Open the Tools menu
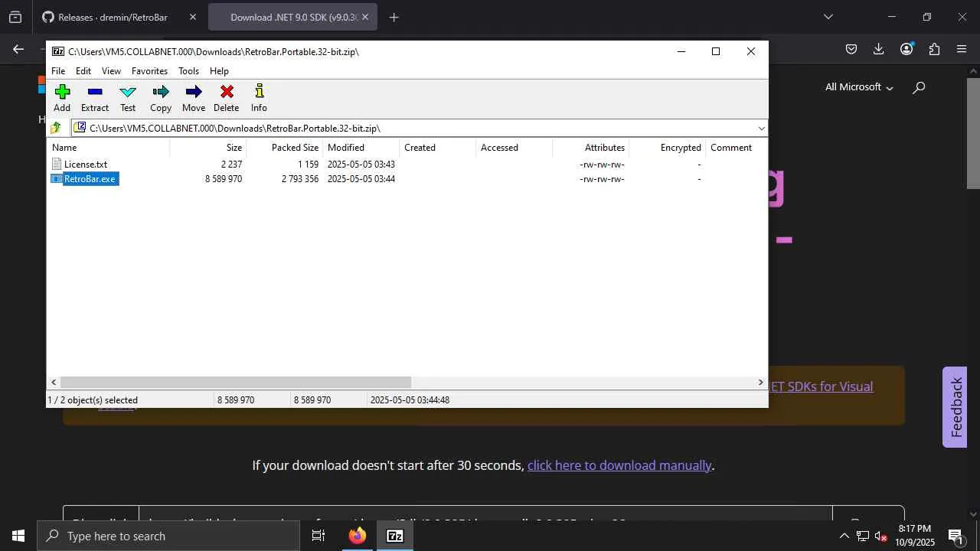This screenshot has height=551, width=980. click(188, 71)
